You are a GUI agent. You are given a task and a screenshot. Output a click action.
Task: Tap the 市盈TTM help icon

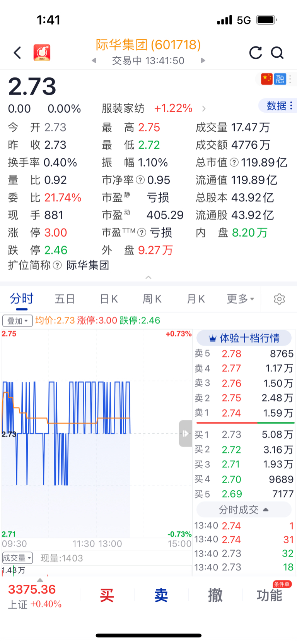(142, 233)
